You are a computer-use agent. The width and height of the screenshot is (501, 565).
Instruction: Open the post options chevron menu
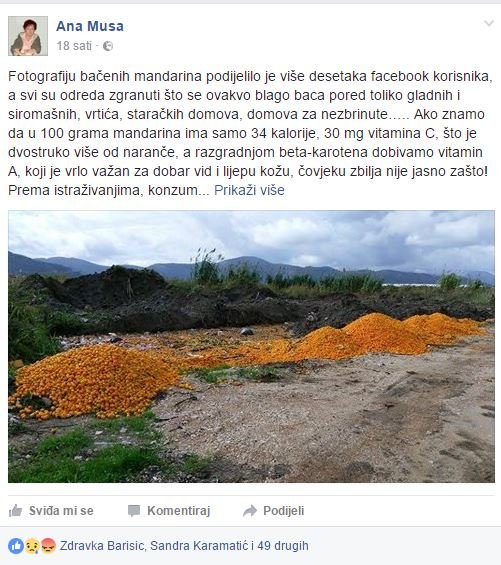tap(489, 23)
